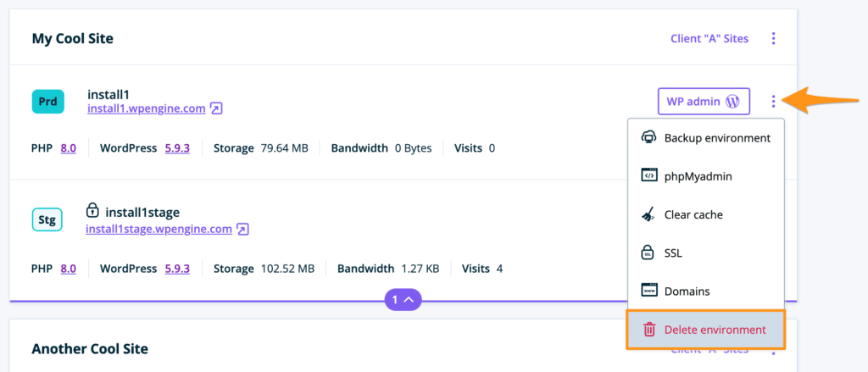Image resolution: width=868 pixels, height=372 pixels.
Task: Open the install1stage.wpengine.com link
Action: (x=159, y=229)
